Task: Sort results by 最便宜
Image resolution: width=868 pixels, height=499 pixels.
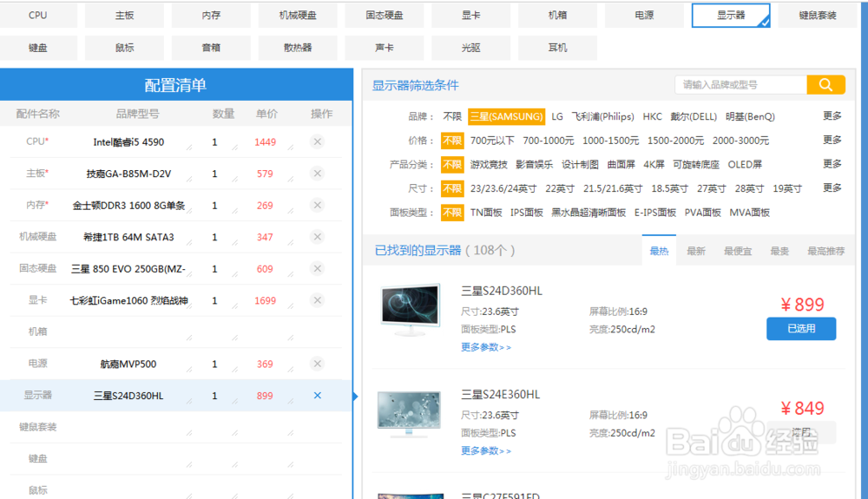Action: pos(738,251)
